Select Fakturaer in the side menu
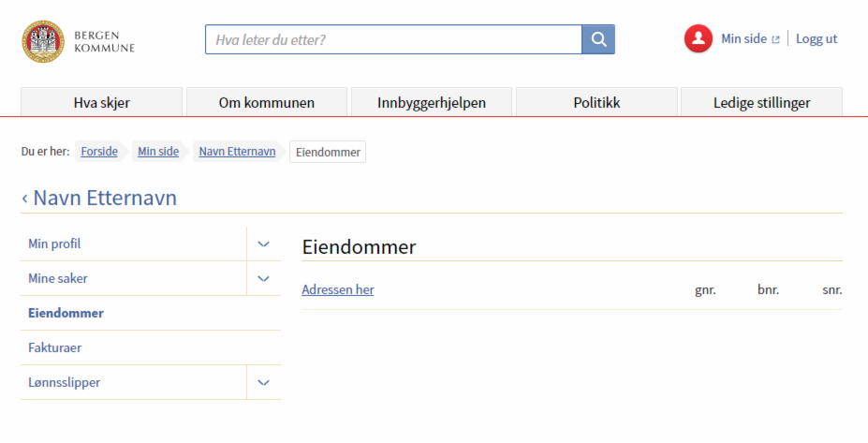 click(54, 347)
